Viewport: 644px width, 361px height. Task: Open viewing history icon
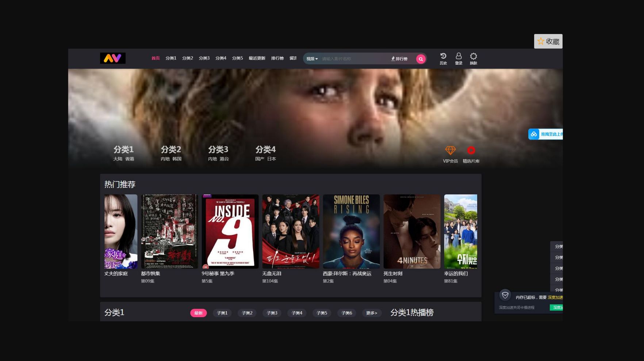[443, 56]
